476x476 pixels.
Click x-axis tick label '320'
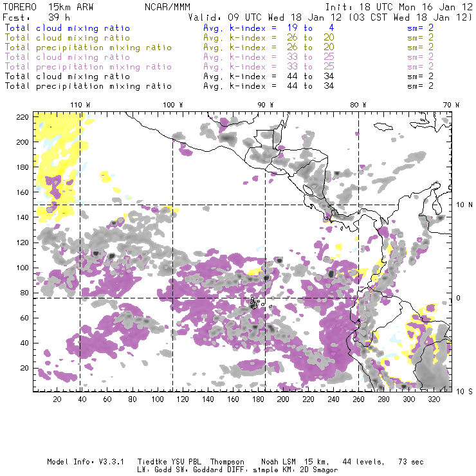click(434, 399)
